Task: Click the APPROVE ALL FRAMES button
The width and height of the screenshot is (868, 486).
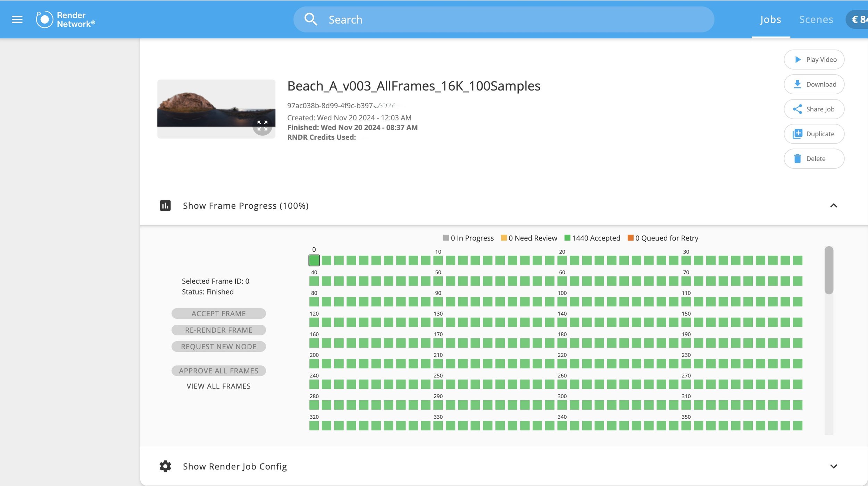Action: 218,371
